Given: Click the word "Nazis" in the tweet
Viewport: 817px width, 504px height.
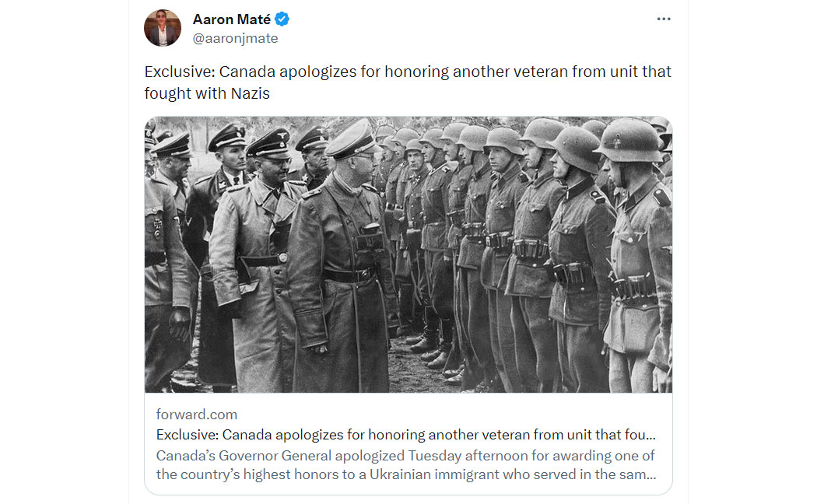Looking at the screenshot, I should point(250,93).
